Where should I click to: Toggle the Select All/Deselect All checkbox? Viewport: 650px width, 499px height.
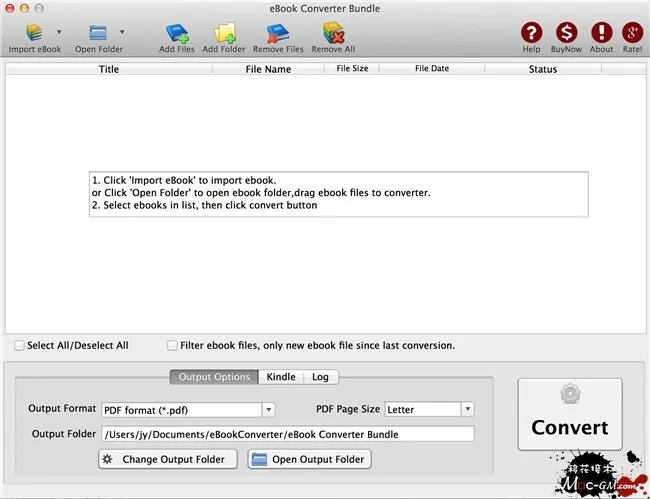pos(19,345)
